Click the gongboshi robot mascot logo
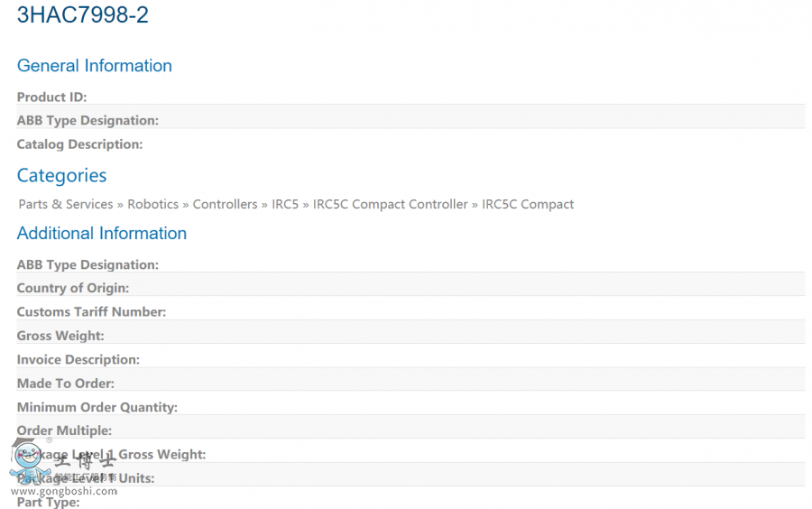812x509 pixels. coord(30,461)
